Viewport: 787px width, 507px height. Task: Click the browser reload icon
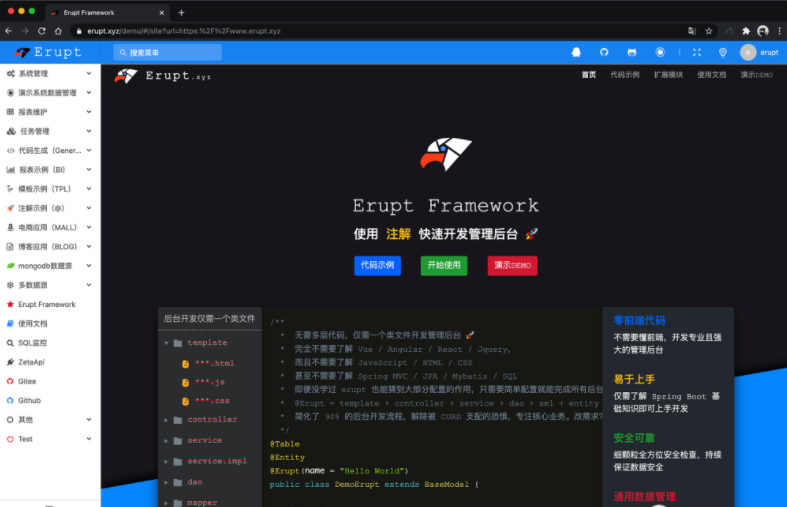tap(42, 31)
